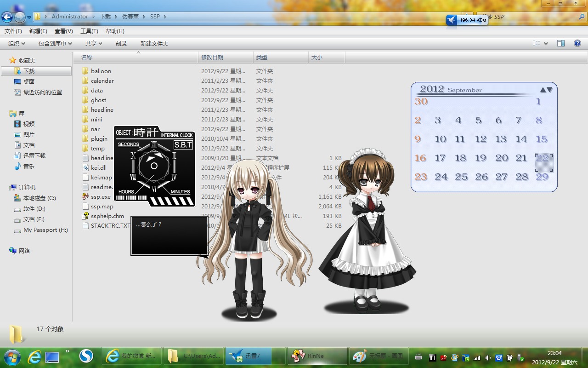The width and height of the screenshot is (588, 368).
Task: Select the ssp.exe application icon
Action: (x=85, y=196)
